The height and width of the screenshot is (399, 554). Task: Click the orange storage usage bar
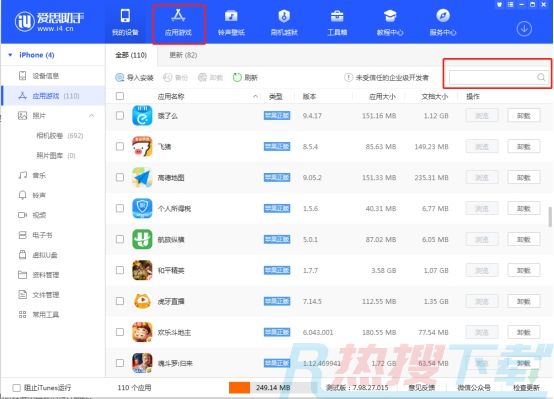(x=239, y=388)
